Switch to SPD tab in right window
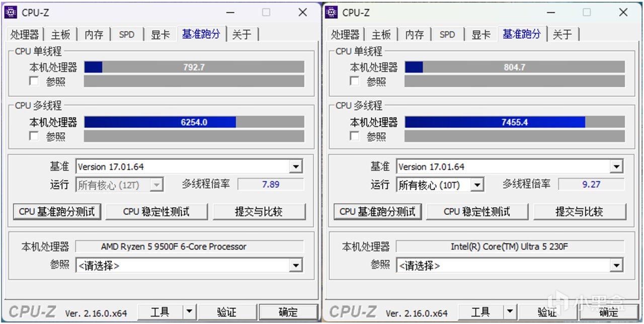 tap(447, 35)
